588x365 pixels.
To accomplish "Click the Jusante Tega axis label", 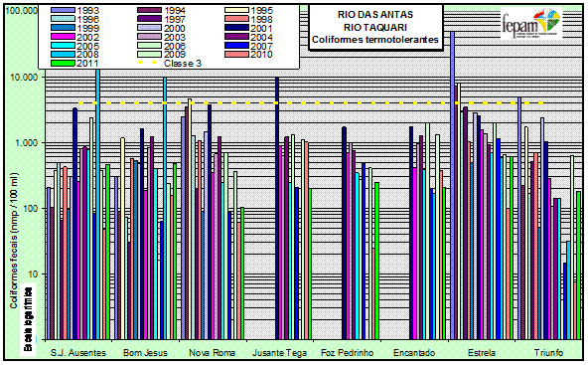I will [x=279, y=353].
